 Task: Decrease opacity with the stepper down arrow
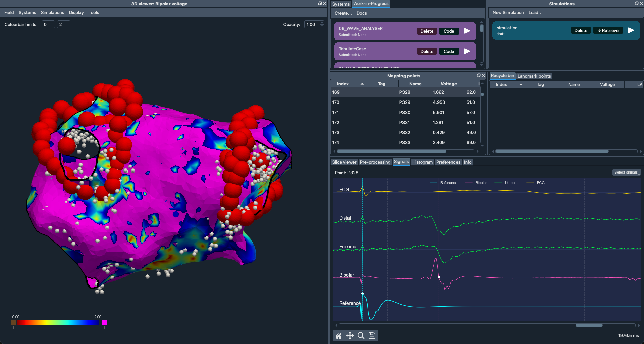click(322, 26)
